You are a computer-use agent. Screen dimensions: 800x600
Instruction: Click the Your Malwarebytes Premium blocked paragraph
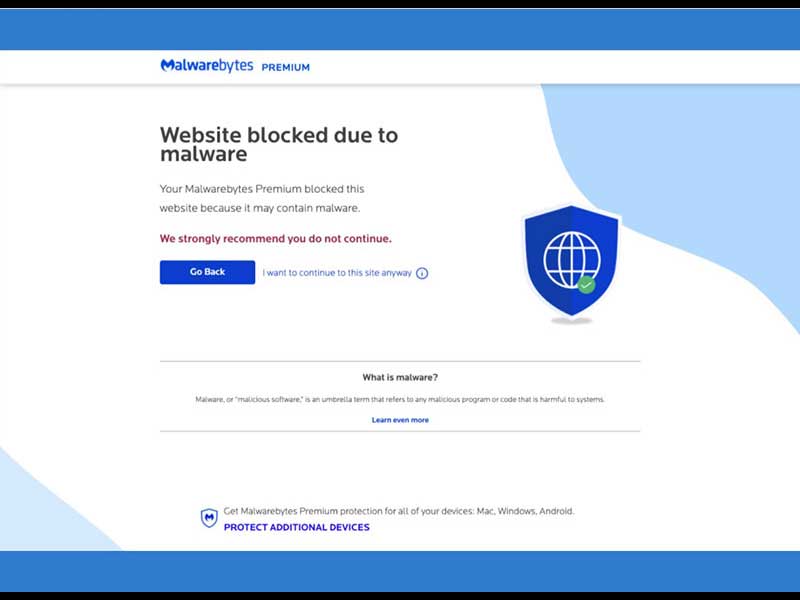(x=262, y=198)
